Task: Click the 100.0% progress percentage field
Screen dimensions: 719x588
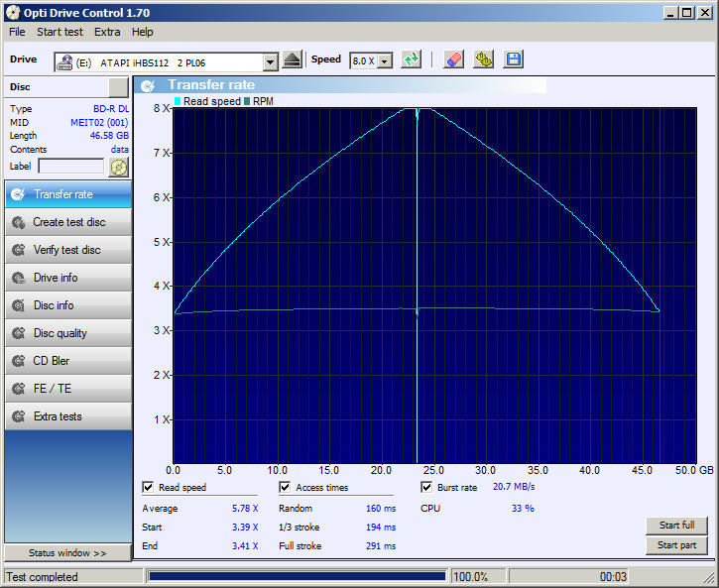Action: click(x=478, y=576)
